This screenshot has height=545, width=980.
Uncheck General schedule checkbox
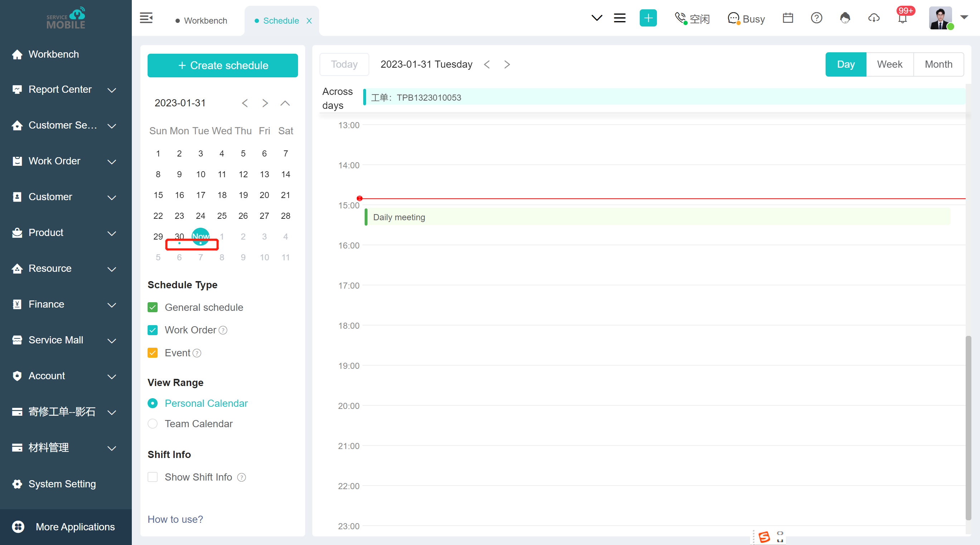[153, 307]
